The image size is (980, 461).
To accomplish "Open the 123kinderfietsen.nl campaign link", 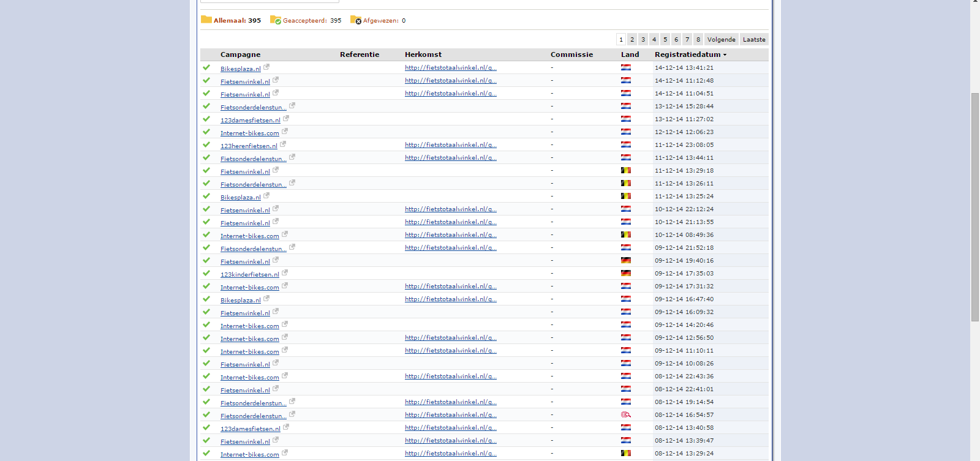I will click(x=250, y=274).
